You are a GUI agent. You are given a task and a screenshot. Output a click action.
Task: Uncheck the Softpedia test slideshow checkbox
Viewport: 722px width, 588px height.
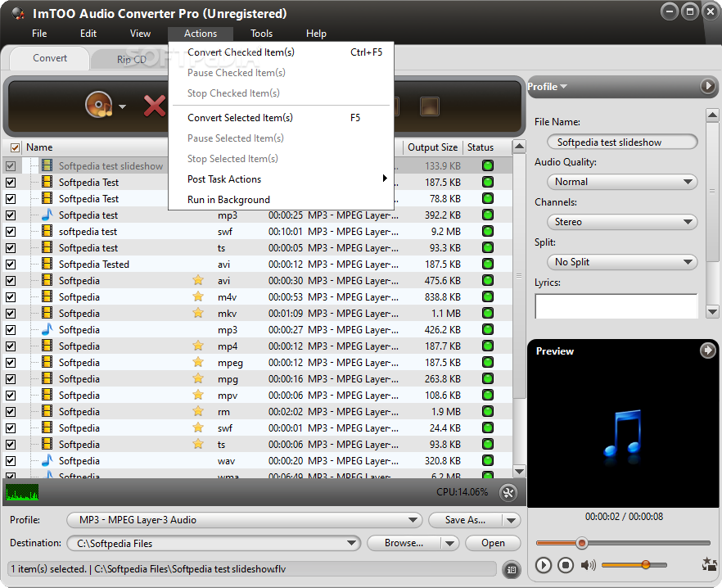[x=11, y=166]
